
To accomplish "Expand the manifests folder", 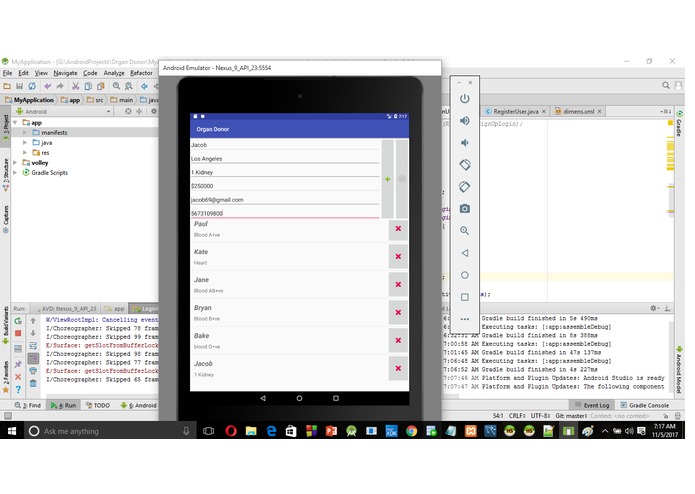I will [x=25, y=132].
